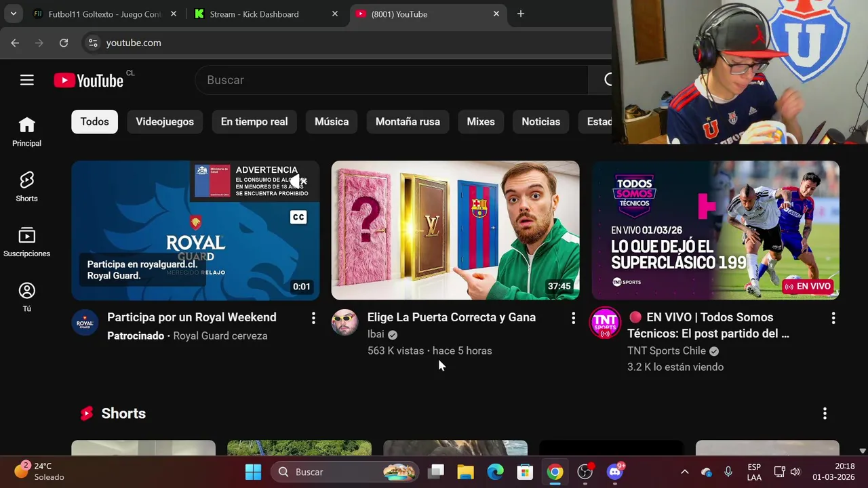Click the microphone tray icon

pyautogui.click(x=728, y=472)
